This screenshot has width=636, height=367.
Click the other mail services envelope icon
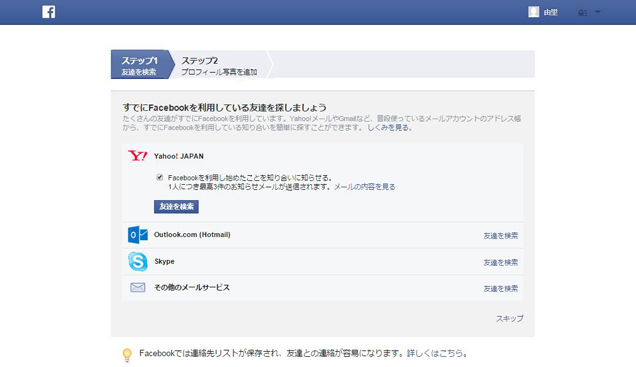[138, 288]
